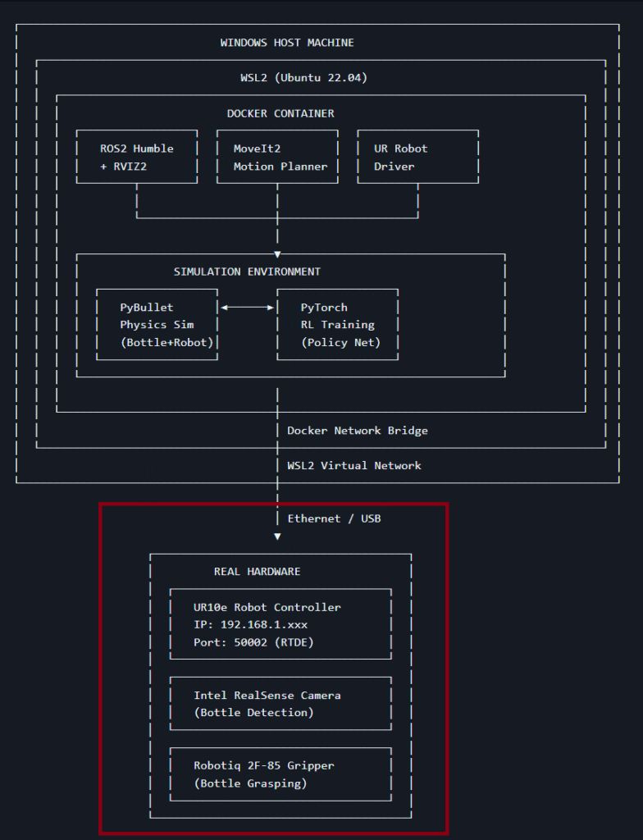Click the down arrowhead above Simulation Environment
The height and width of the screenshot is (840, 643).
(277, 254)
